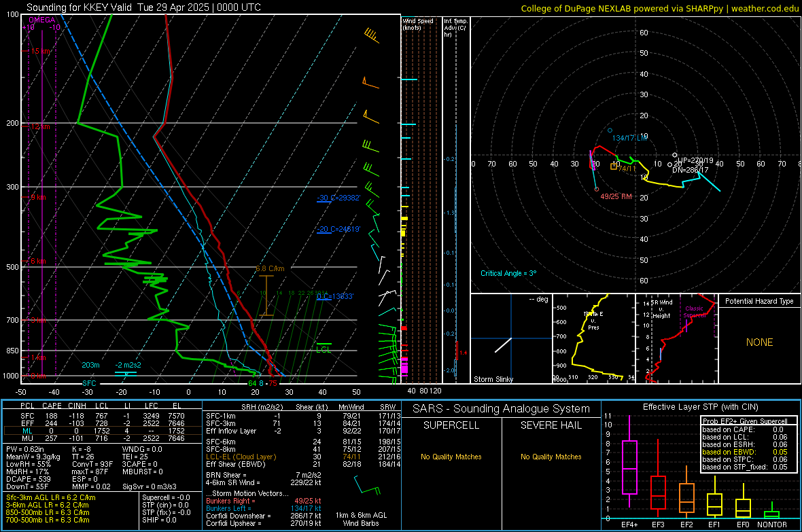Click the 'DCAPE = 539' value
Screen dimensions: 802x532
coord(28,479)
